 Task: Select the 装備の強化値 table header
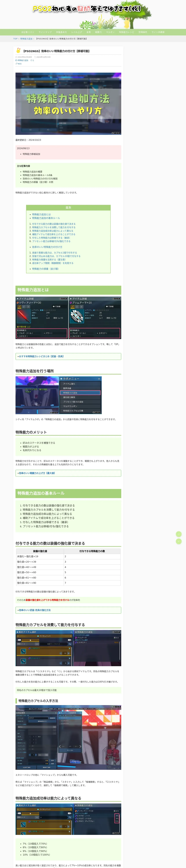40,551
